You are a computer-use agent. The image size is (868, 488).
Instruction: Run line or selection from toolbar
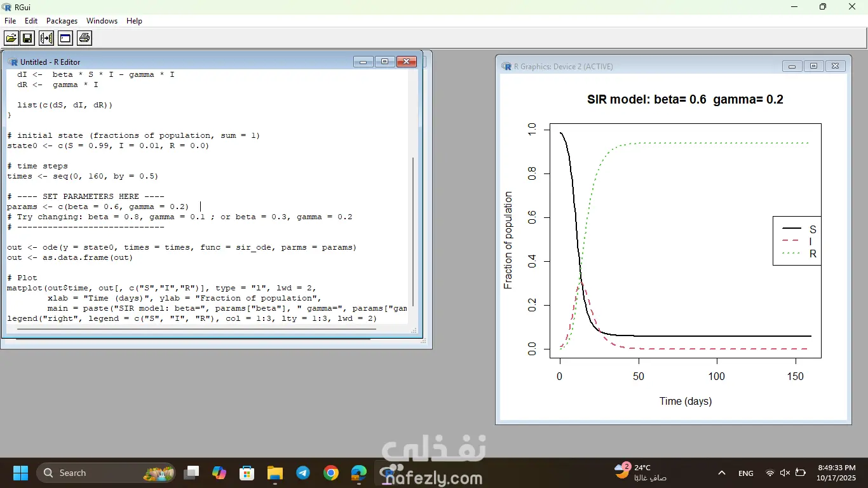pyautogui.click(x=46, y=38)
